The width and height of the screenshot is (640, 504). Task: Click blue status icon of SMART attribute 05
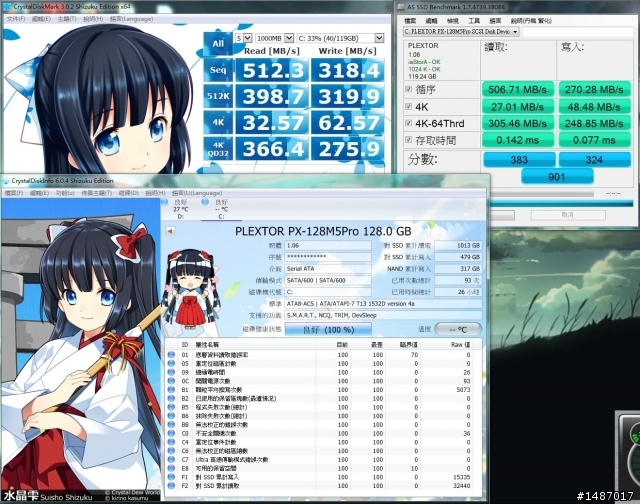171,363
